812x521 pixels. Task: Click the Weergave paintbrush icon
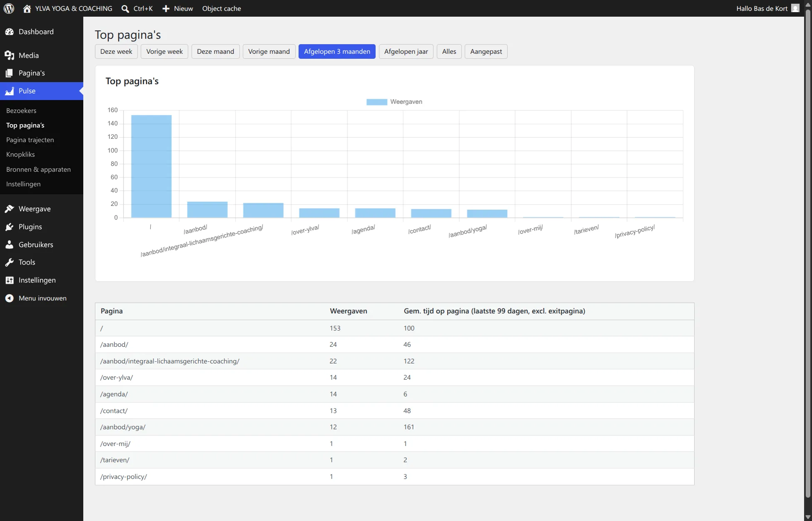[9, 209]
